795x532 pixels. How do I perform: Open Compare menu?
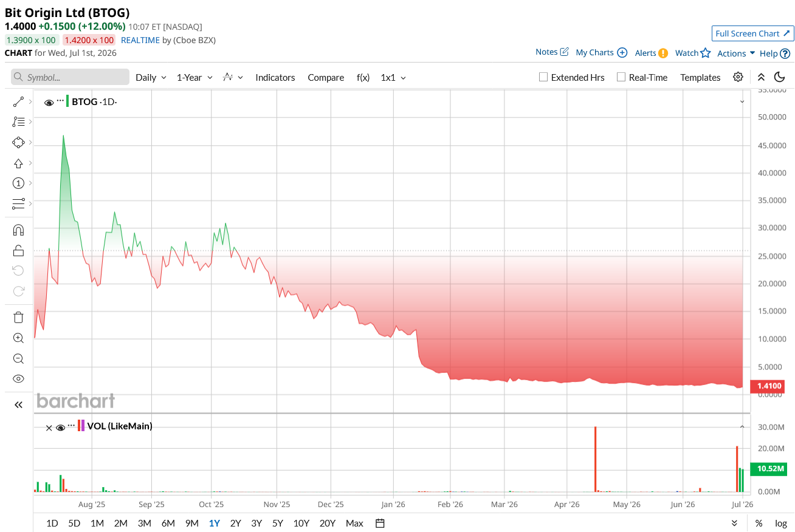click(x=326, y=77)
